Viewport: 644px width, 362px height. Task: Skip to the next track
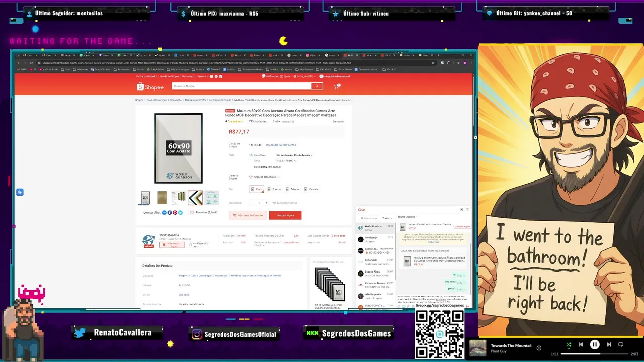(x=609, y=344)
